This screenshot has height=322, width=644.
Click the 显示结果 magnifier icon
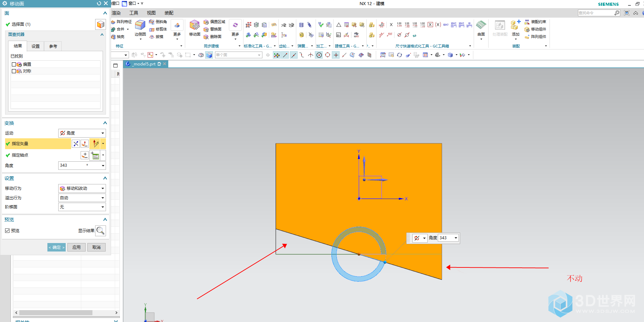101,231
